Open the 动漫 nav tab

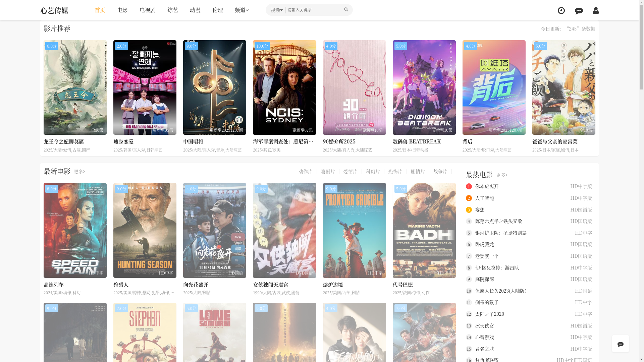point(195,10)
